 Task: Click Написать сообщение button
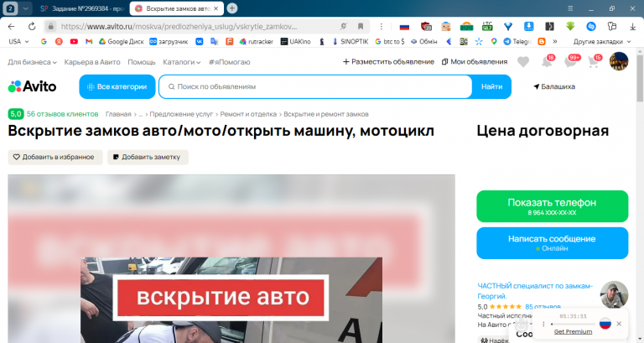pyautogui.click(x=552, y=242)
